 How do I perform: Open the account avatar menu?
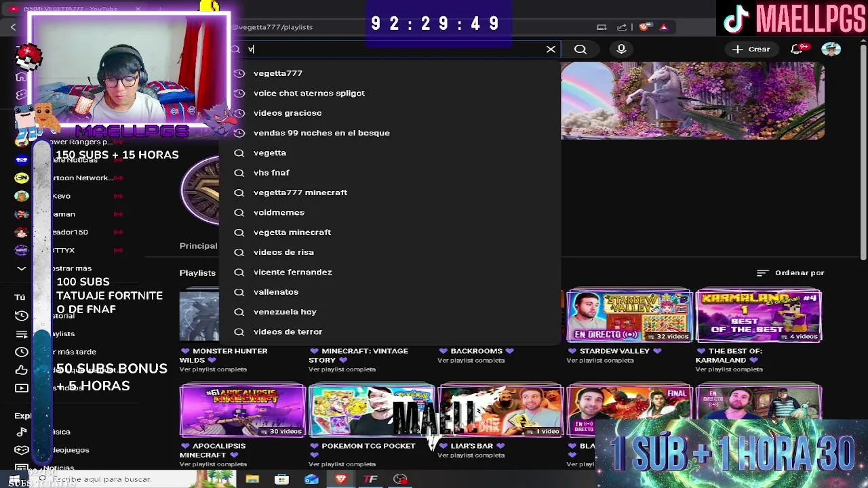click(x=831, y=49)
